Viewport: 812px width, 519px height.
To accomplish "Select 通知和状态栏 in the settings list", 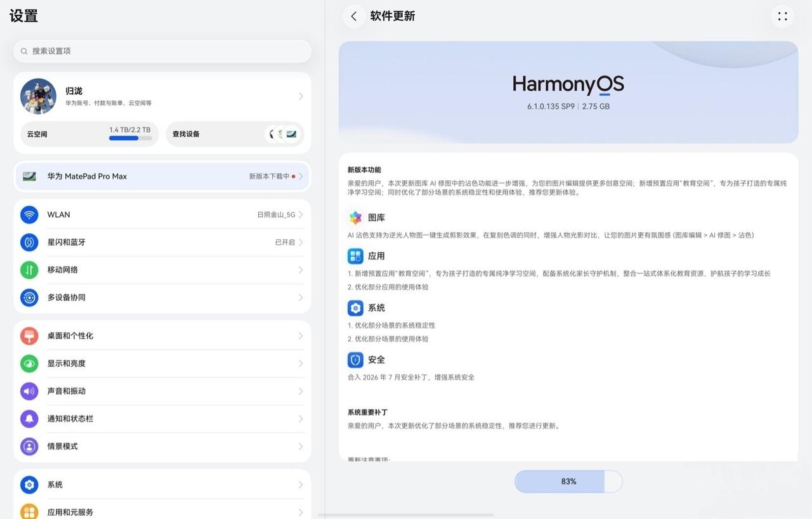I will coord(162,419).
